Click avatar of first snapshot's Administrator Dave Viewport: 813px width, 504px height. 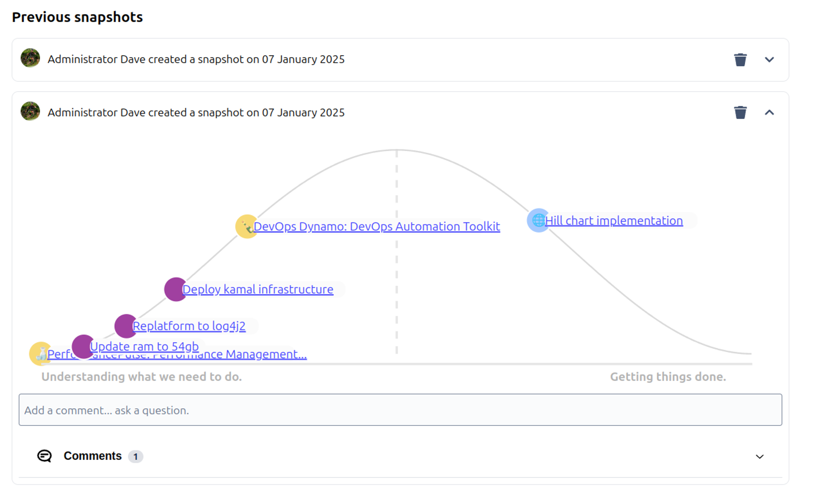click(x=30, y=58)
